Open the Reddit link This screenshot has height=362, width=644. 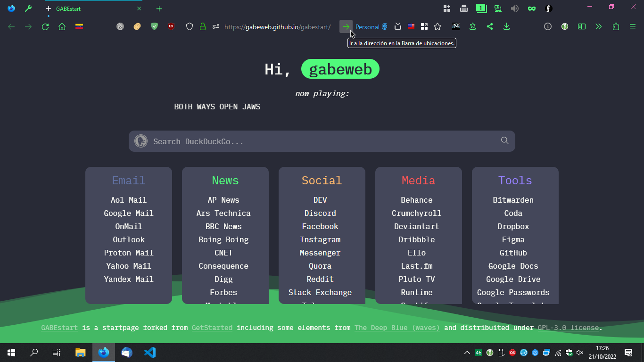[x=320, y=279]
